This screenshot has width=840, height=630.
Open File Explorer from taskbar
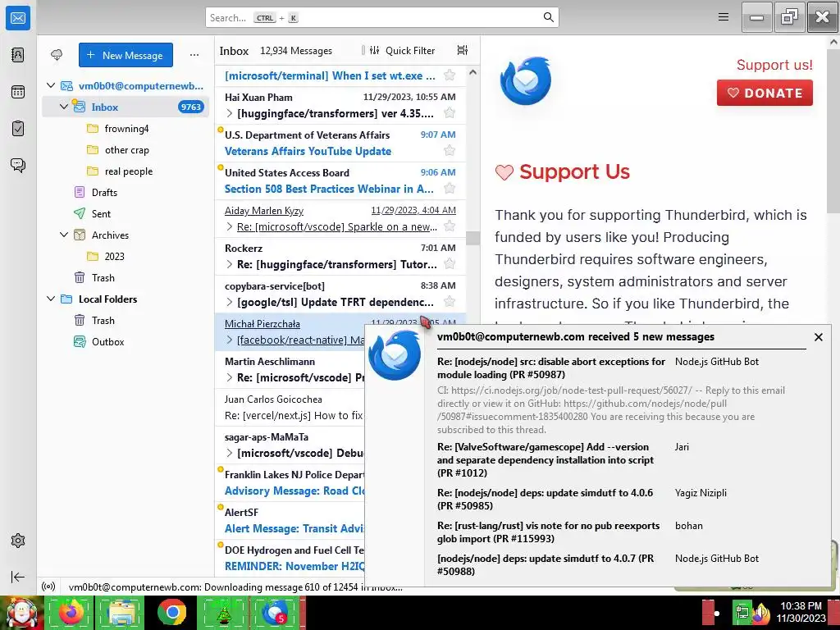click(x=121, y=612)
